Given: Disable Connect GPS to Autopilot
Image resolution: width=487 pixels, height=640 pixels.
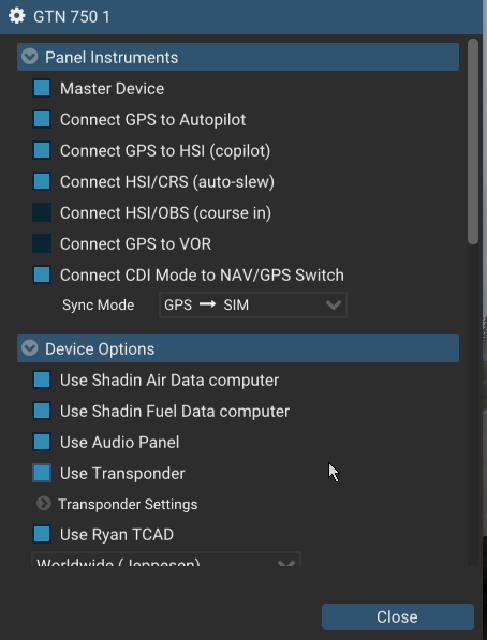Looking at the screenshot, I should click(42, 119).
